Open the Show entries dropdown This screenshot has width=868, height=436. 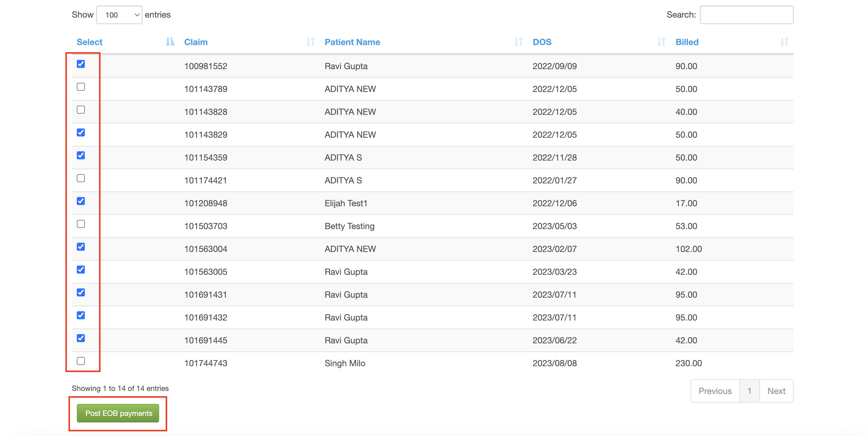119,15
